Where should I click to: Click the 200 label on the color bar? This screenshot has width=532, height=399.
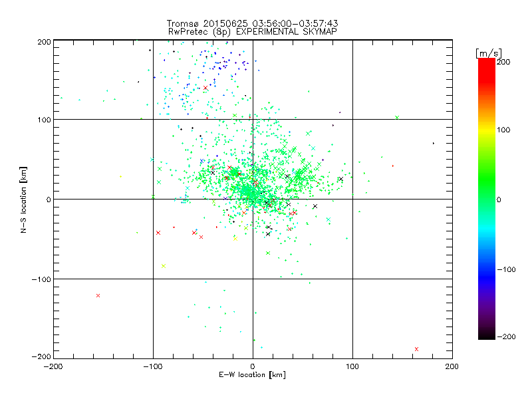point(503,62)
